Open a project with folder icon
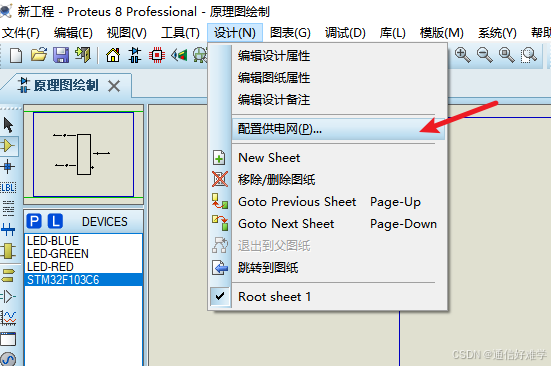 click(39, 55)
